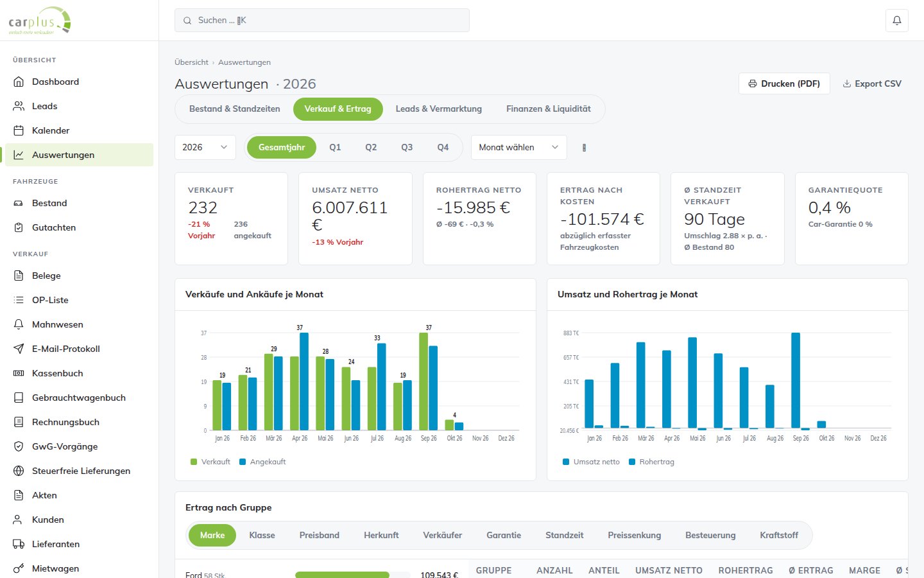Toggle Verkauft series in chart legend

point(210,462)
